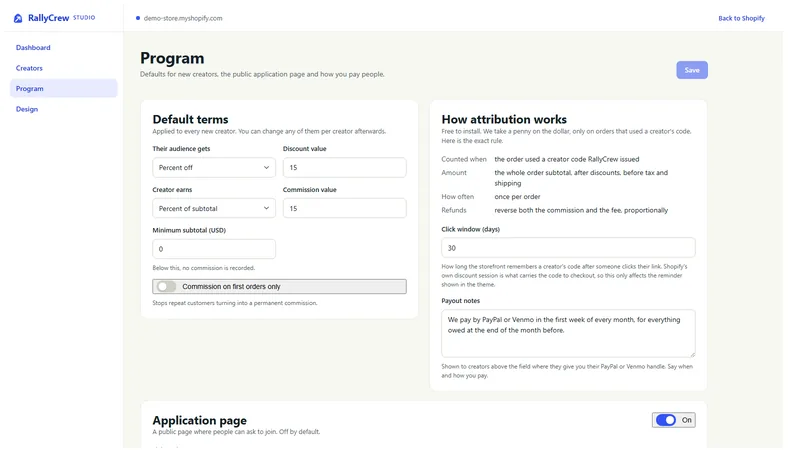Click the Default terms heading

point(190,119)
